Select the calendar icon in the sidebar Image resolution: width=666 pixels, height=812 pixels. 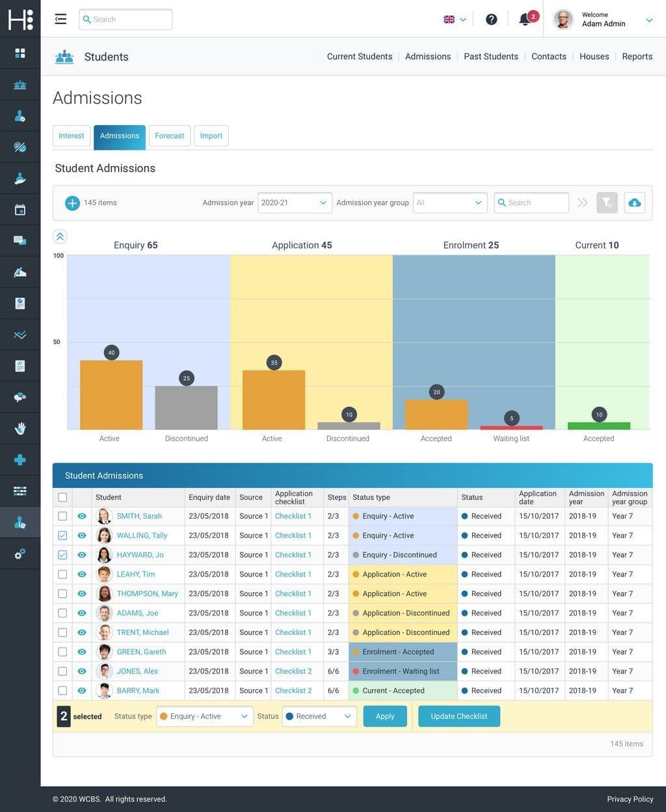tap(20, 209)
